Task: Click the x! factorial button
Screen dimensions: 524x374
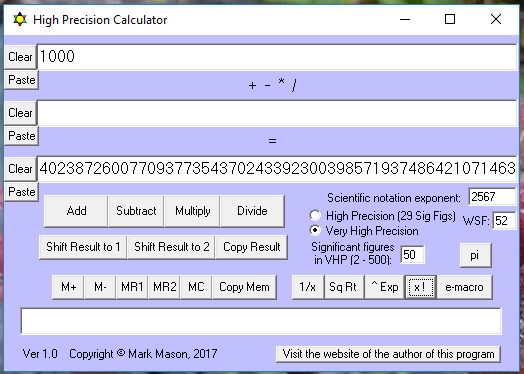Action: [x=420, y=287]
